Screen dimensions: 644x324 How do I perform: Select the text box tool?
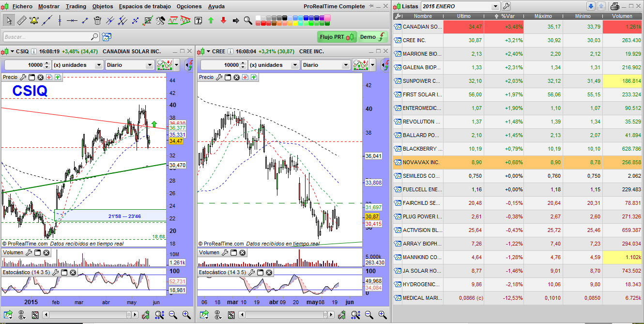coord(198,20)
